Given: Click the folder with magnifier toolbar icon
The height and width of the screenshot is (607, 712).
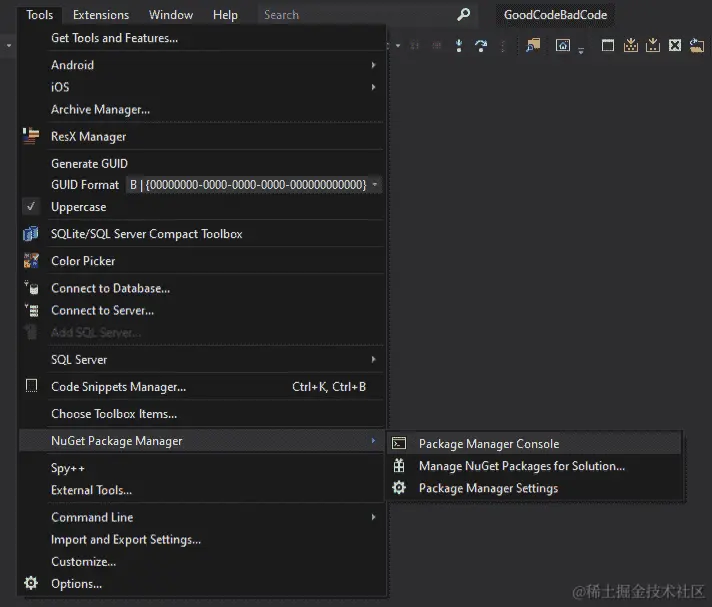Looking at the screenshot, I should click(x=533, y=45).
